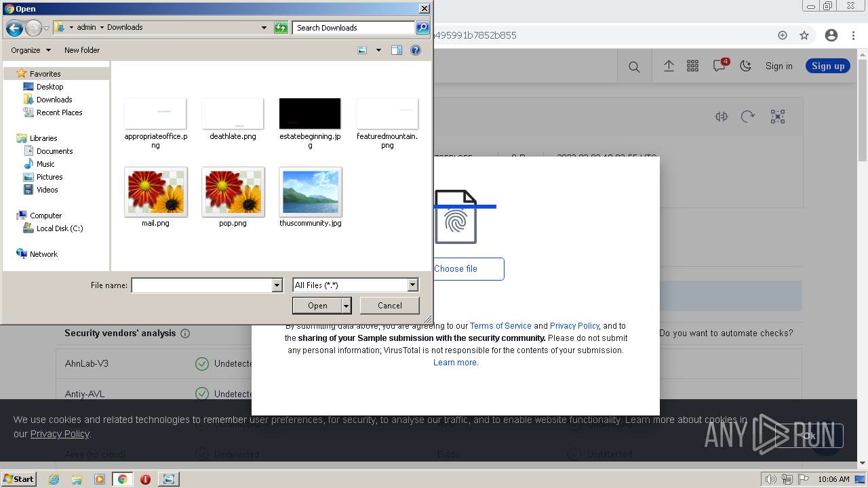Open Local Disk (C:)
The width and height of the screenshot is (868, 488).
[x=60, y=228]
